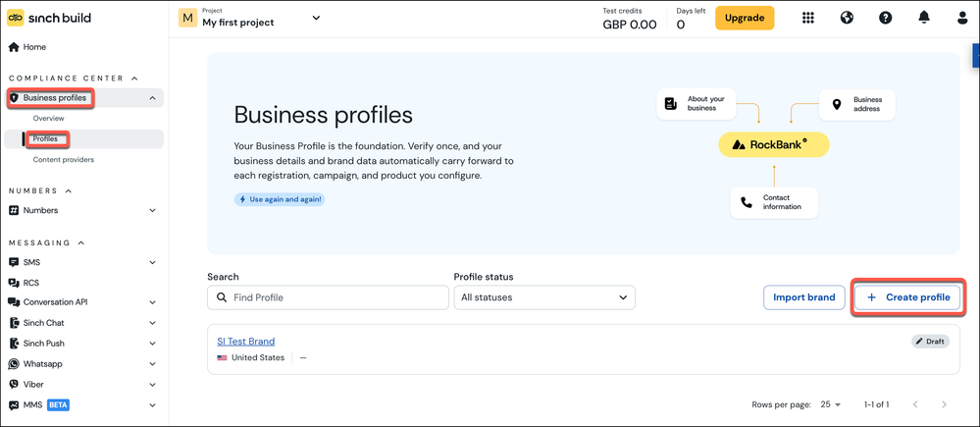
Task: Collapse the Numbers section heading
Action: point(40,190)
